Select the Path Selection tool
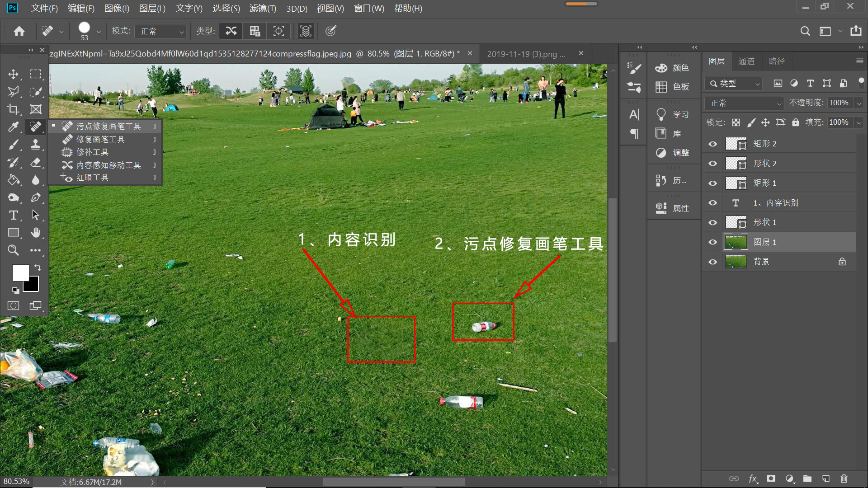This screenshot has height=488, width=868. click(36, 215)
